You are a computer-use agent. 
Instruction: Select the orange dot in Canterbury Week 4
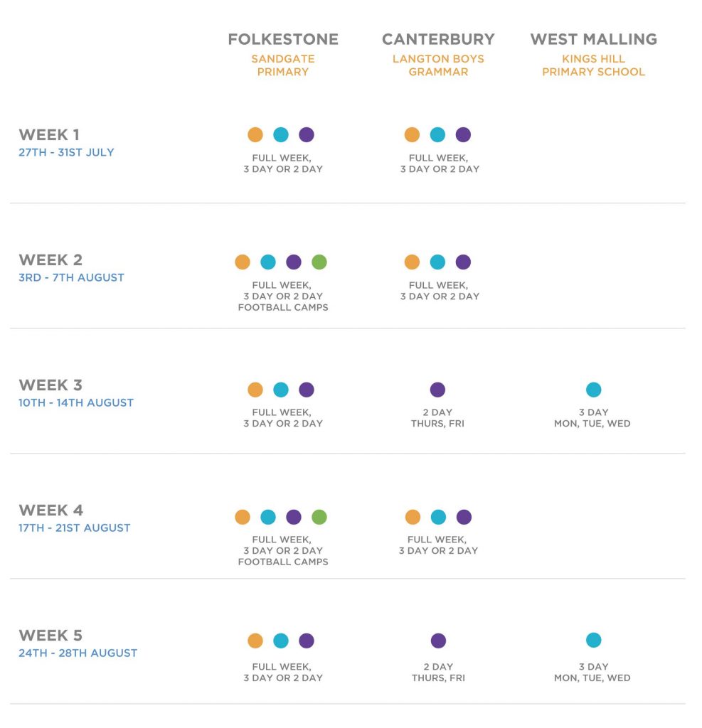pos(413,517)
